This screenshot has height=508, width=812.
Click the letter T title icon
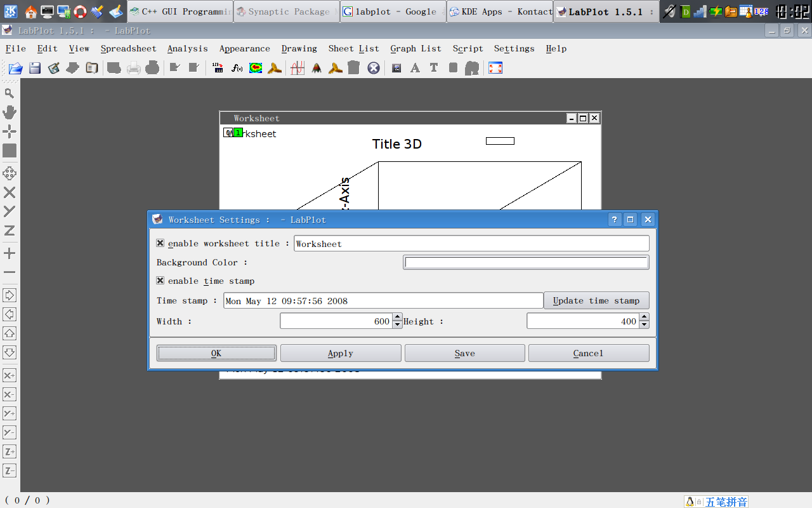[434, 68]
